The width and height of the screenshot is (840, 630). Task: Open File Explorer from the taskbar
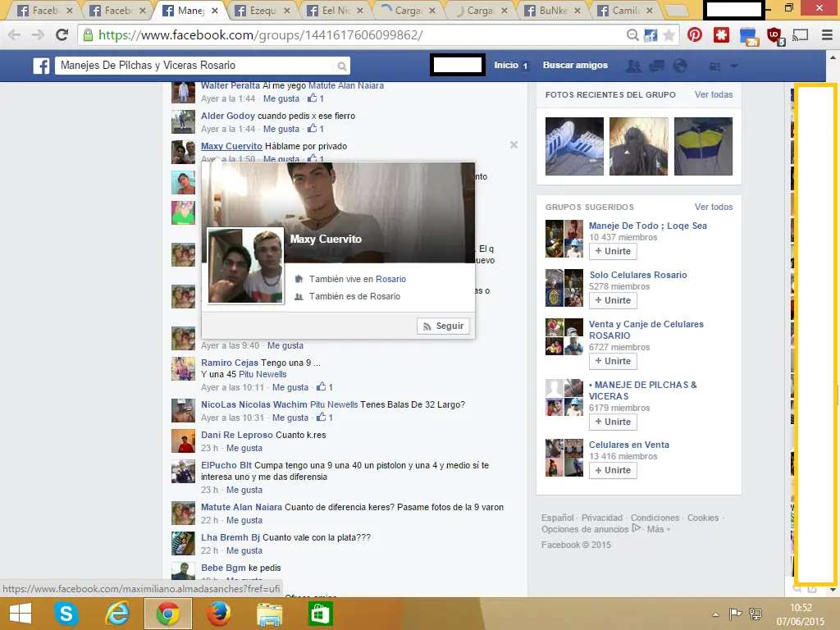pos(269,614)
